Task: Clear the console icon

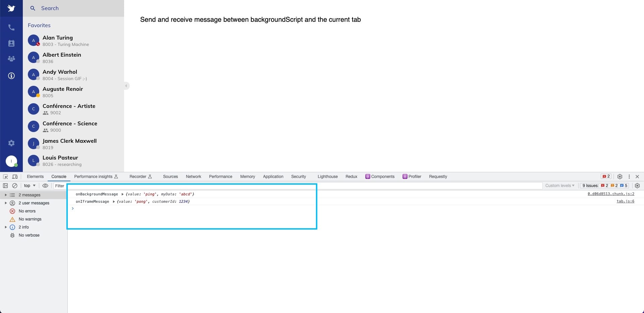Action: [x=15, y=186]
